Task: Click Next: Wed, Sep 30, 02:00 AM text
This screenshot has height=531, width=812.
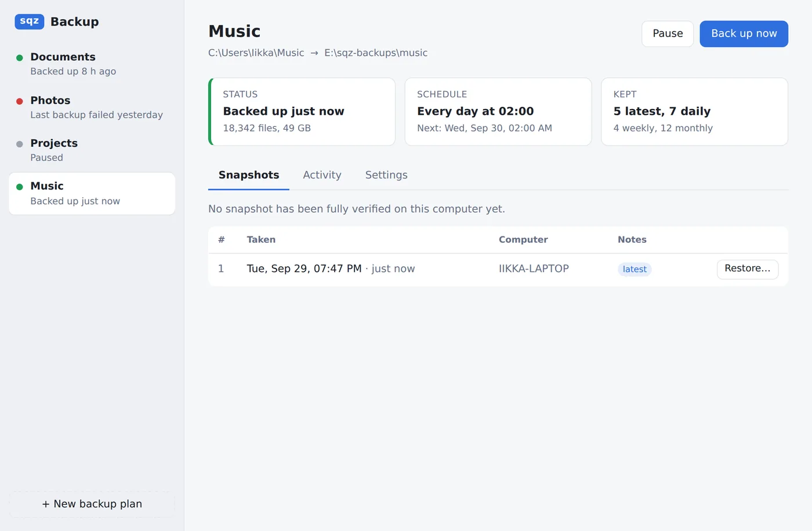Action: point(484,128)
